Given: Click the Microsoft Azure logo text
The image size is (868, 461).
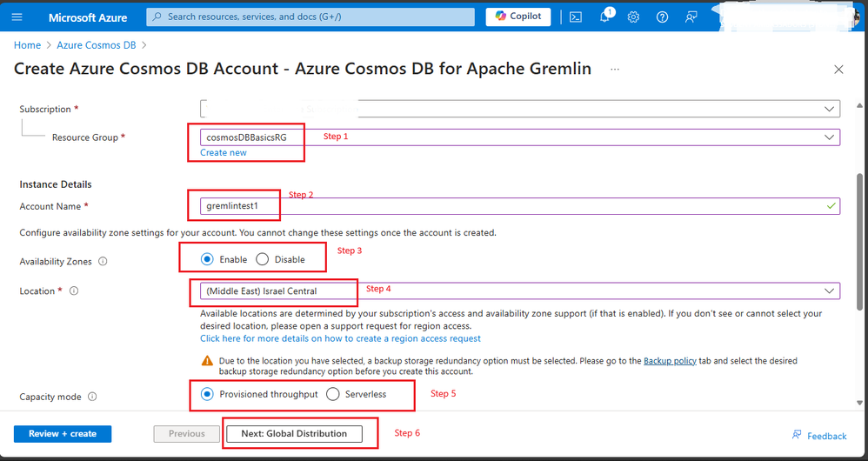Looking at the screenshot, I should pos(88,17).
